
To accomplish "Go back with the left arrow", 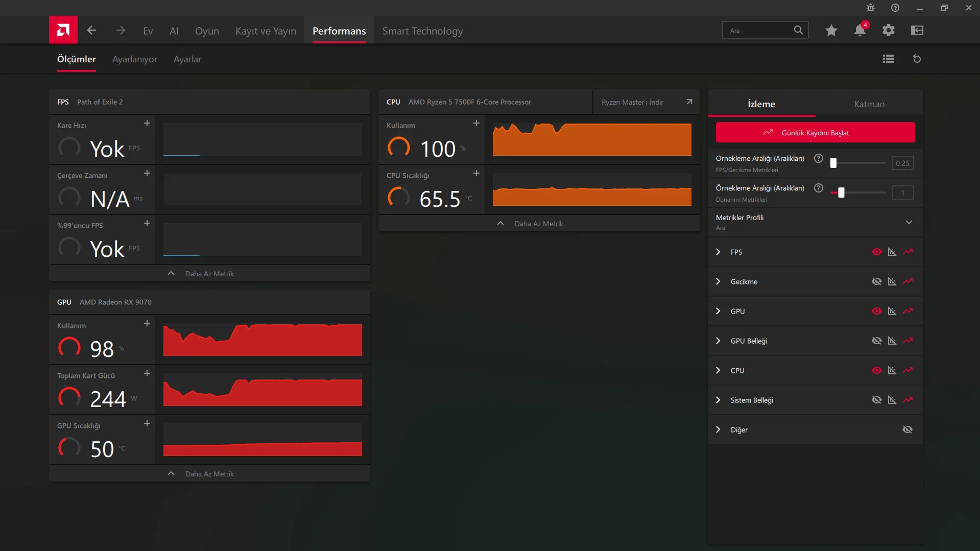I will [91, 31].
